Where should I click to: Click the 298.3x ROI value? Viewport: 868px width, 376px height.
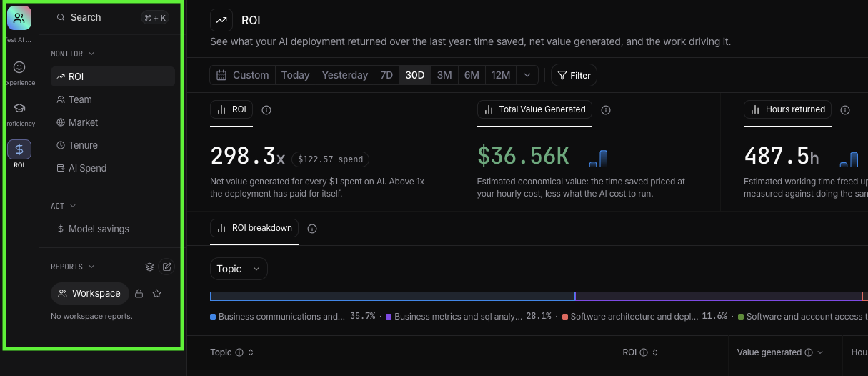pyautogui.click(x=247, y=156)
